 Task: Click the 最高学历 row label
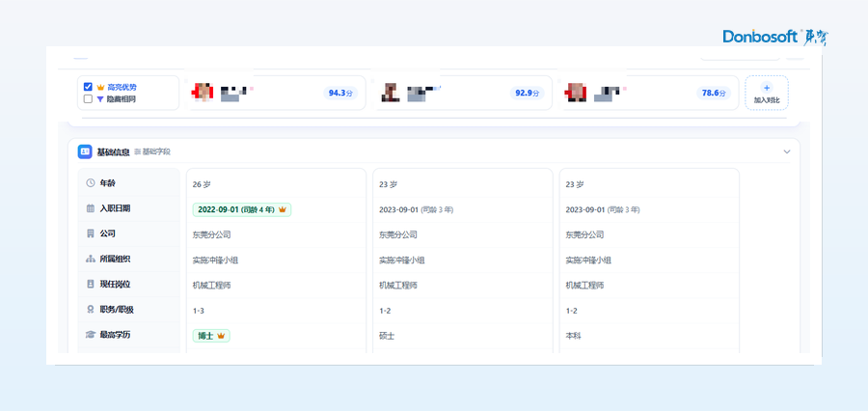(115, 335)
